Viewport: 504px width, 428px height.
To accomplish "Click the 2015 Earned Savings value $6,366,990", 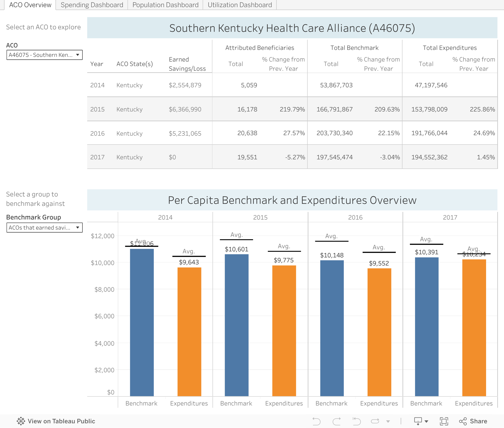I will 185,109.
